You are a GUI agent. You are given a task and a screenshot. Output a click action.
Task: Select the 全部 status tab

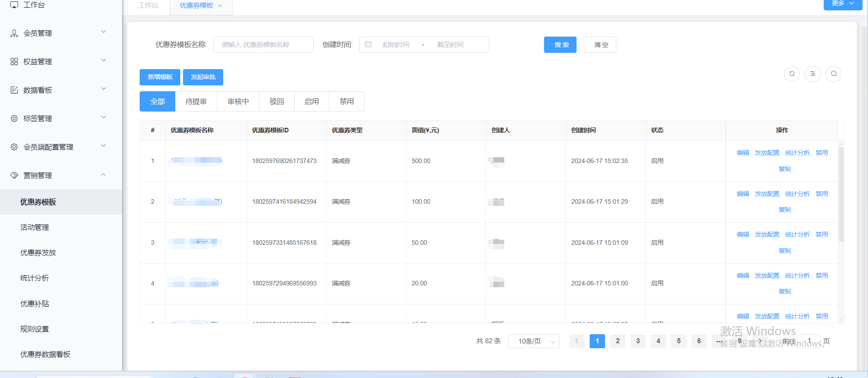[x=157, y=101]
